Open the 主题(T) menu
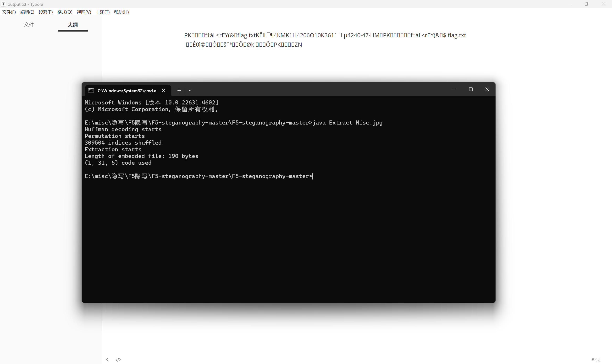The image size is (612, 364). point(103,12)
